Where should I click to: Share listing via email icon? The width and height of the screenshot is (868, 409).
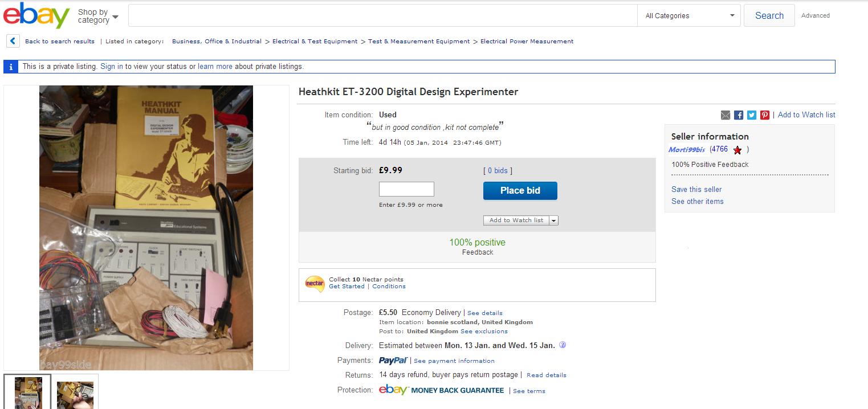point(725,115)
